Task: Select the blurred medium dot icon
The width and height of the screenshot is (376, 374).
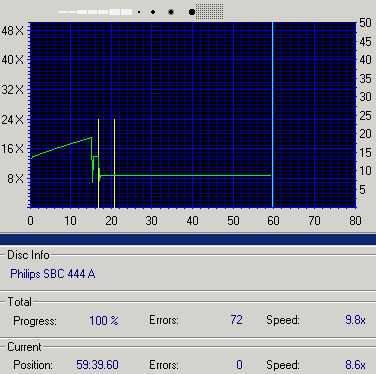Action: click(x=171, y=12)
